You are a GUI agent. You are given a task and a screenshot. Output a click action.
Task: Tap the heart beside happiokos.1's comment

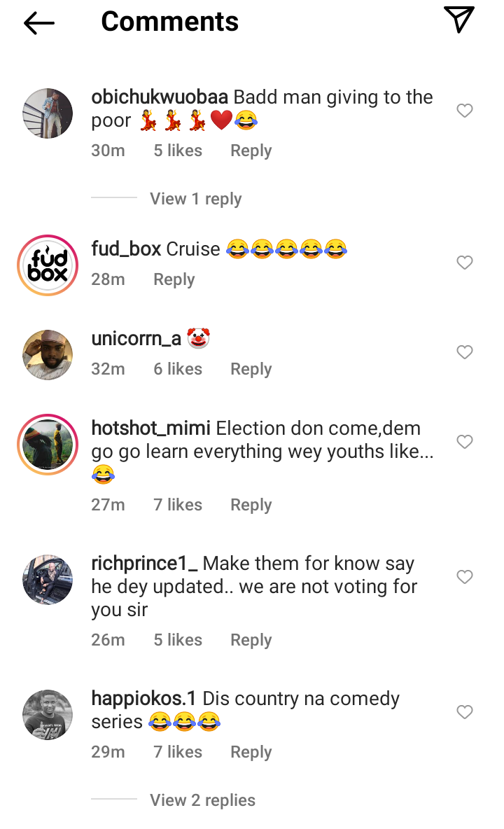465,712
